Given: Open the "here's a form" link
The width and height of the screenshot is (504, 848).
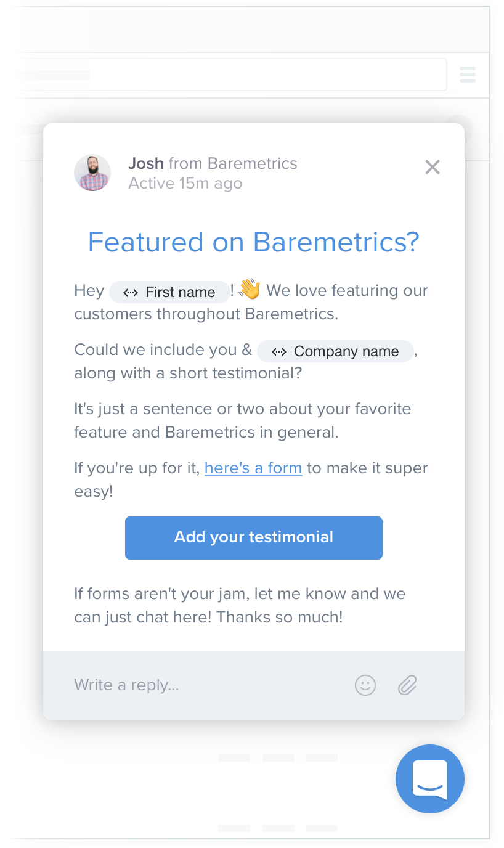Looking at the screenshot, I should [253, 468].
